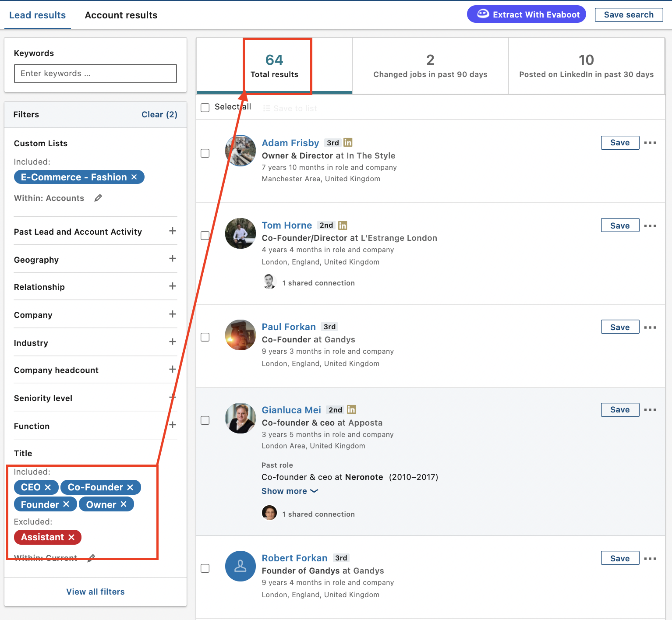
Task: Open more options for Gianluca Mei
Action: [x=650, y=410]
